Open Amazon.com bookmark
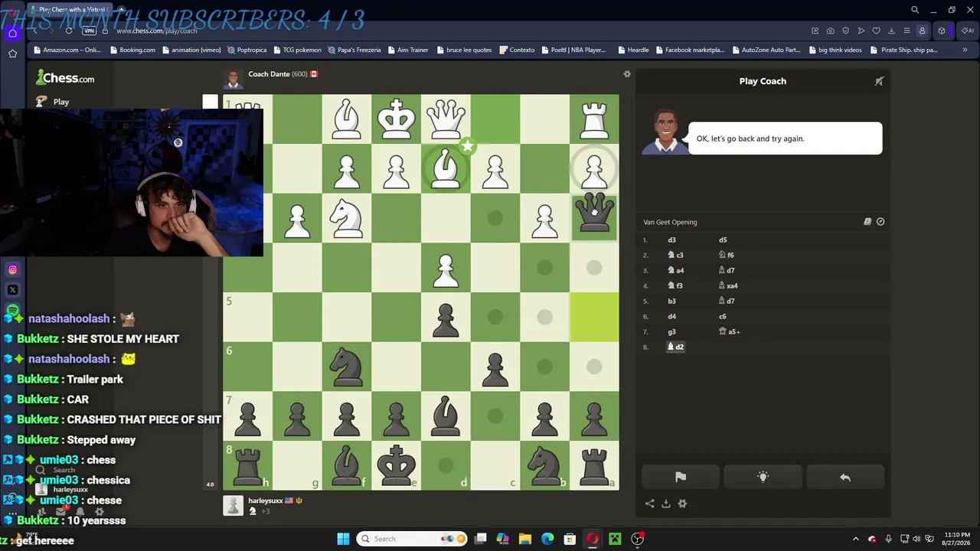 (x=67, y=51)
